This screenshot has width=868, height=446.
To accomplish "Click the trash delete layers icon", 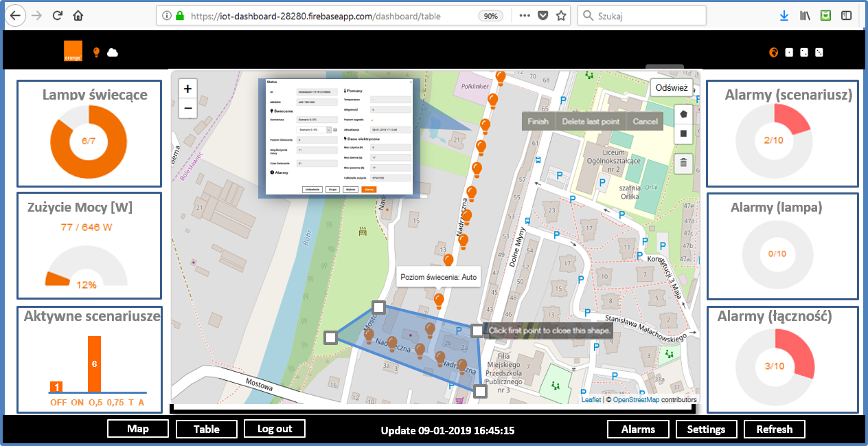I will [x=683, y=163].
